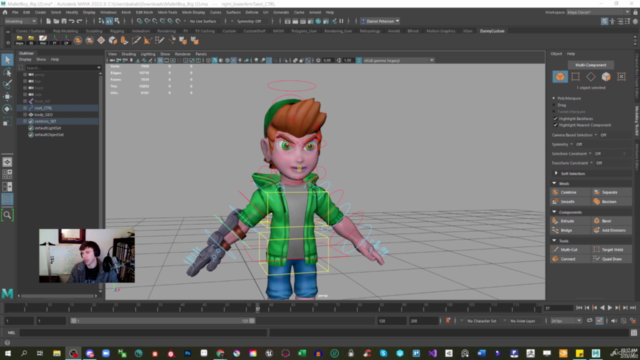Switch to the Rigging shelf tab

tap(117, 31)
